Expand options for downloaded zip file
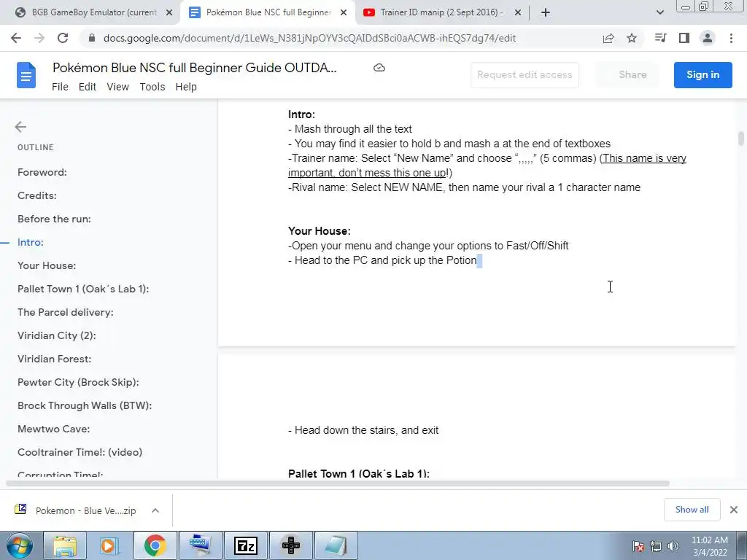 [155, 510]
